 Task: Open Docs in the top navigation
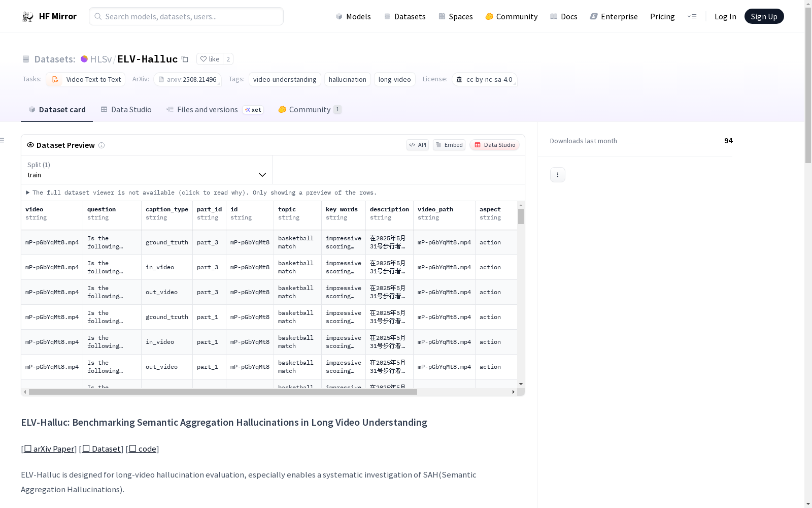click(x=564, y=16)
